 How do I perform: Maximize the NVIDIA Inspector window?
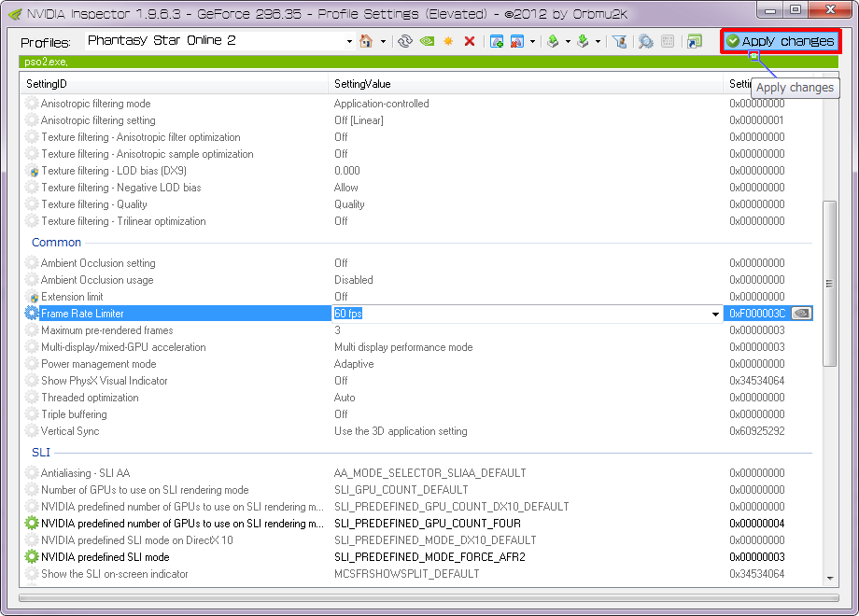point(795,9)
